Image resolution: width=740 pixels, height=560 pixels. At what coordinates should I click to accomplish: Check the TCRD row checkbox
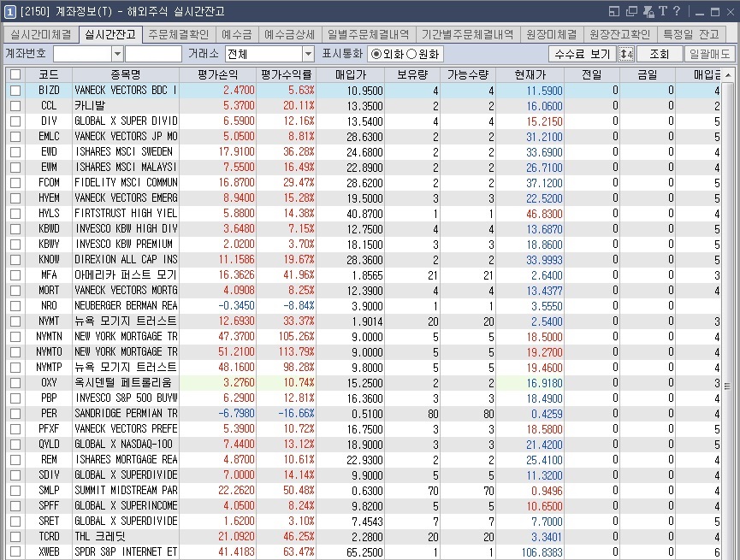click(x=15, y=536)
